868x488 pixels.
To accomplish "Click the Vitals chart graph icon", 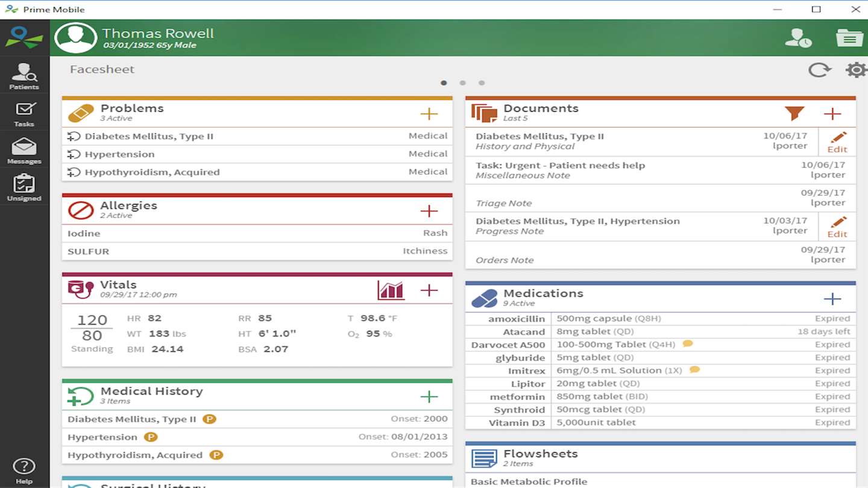I will (391, 290).
